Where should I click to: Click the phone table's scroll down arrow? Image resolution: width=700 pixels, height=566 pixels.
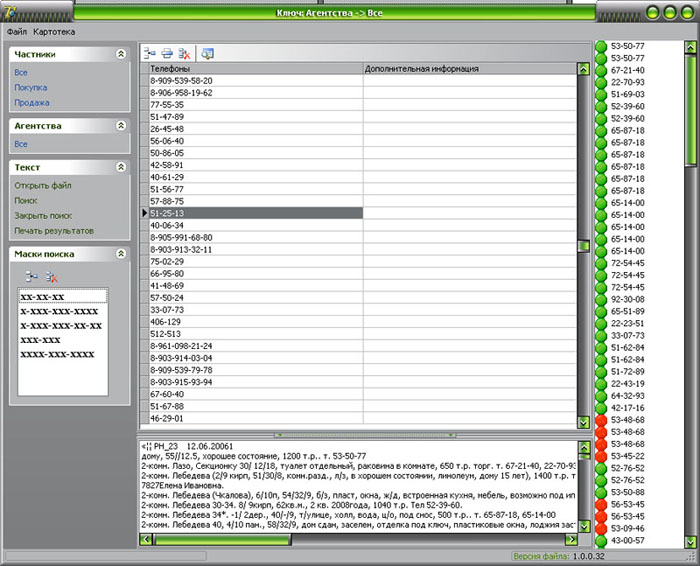coord(583,424)
